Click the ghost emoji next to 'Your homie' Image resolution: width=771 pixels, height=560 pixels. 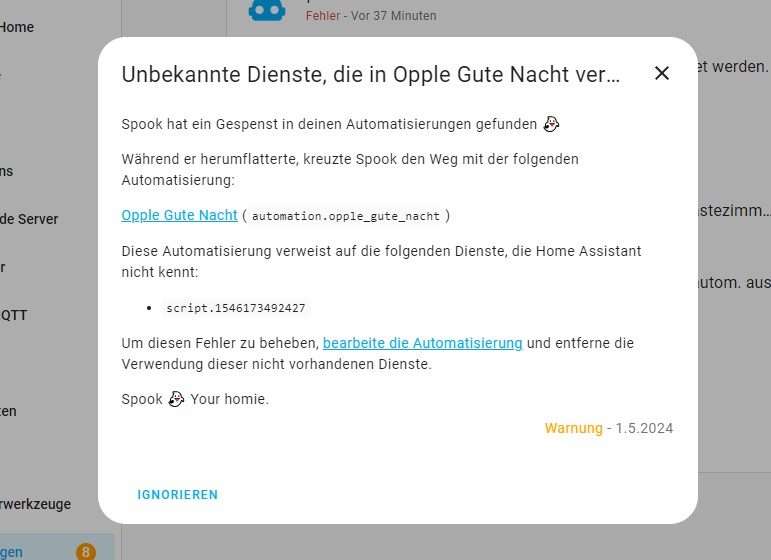[176, 399]
